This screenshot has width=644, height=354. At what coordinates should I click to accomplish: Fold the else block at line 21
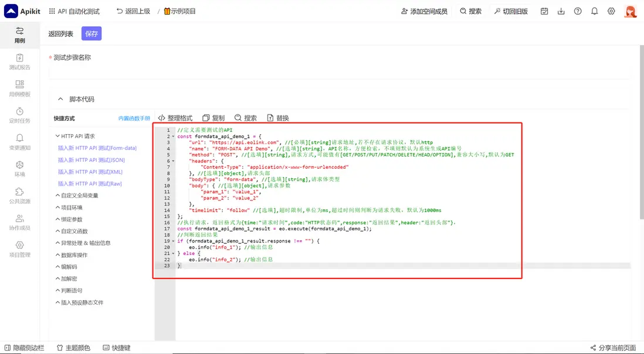[x=173, y=253]
